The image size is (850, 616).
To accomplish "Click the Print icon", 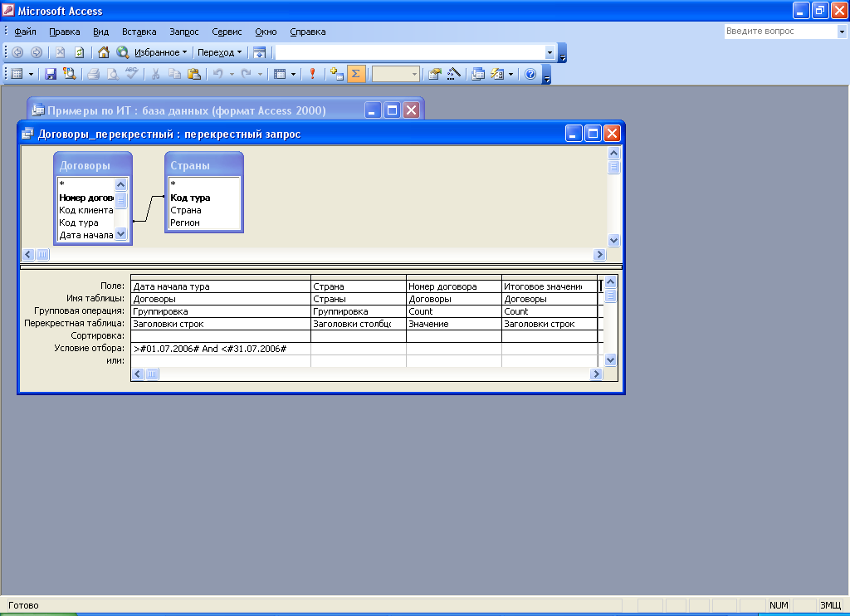I will (x=93, y=74).
